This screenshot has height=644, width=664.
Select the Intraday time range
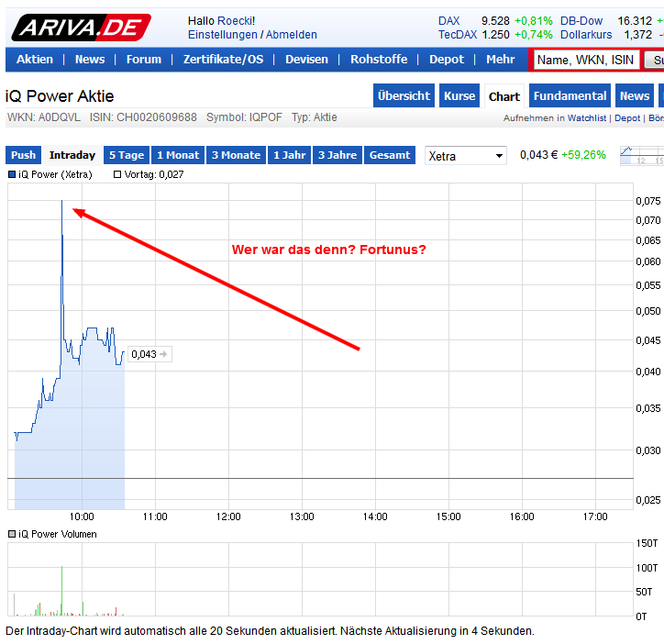tap(72, 155)
